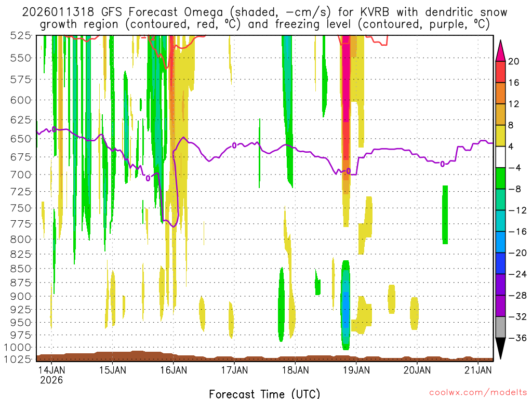Click the 775 pressure level label
532x399 pixels.
(21, 224)
